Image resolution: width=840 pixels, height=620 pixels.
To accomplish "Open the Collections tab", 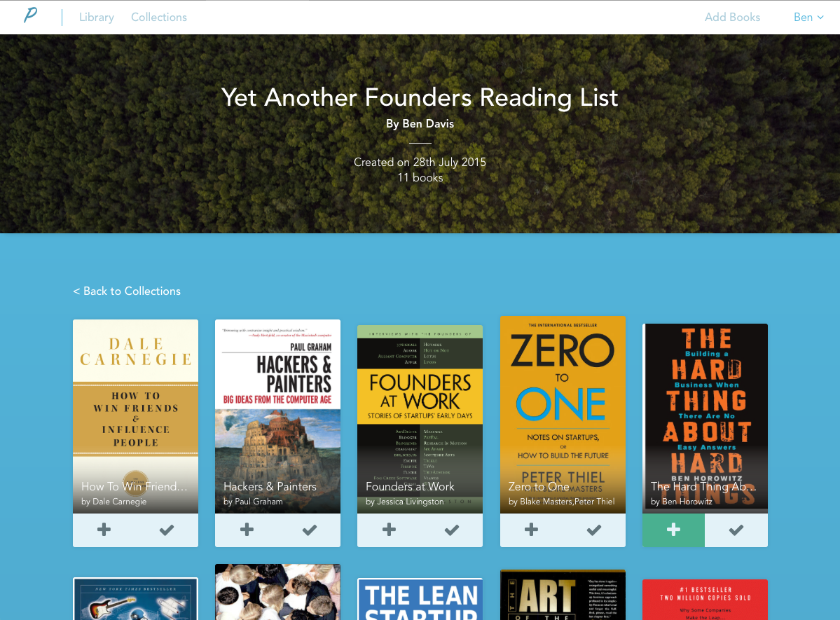I will tap(159, 17).
